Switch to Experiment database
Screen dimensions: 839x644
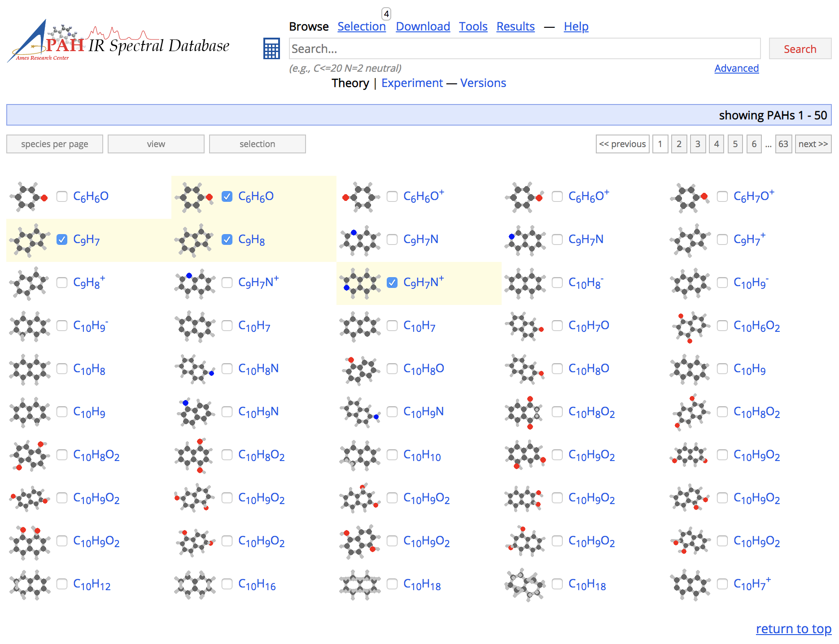pos(412,83)
